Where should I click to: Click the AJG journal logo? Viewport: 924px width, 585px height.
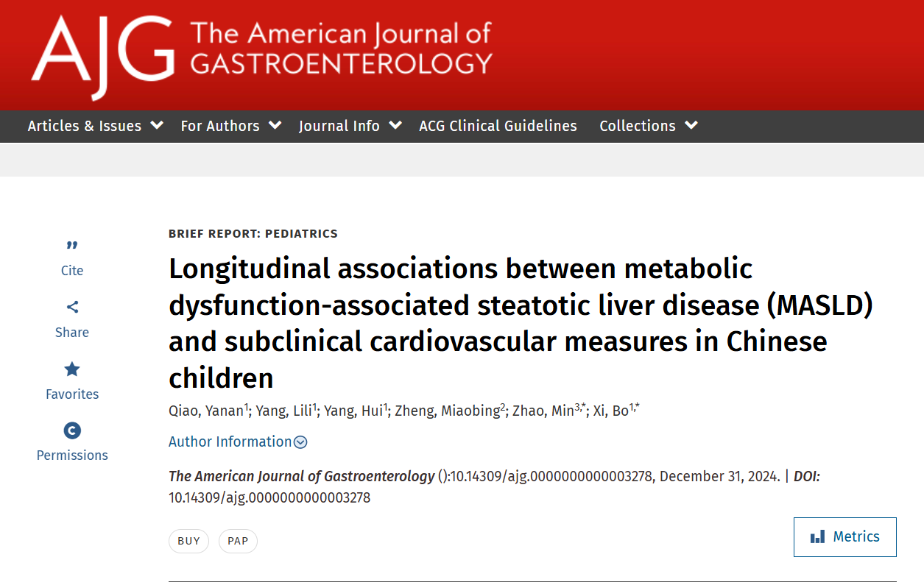(x=102, y=56)
